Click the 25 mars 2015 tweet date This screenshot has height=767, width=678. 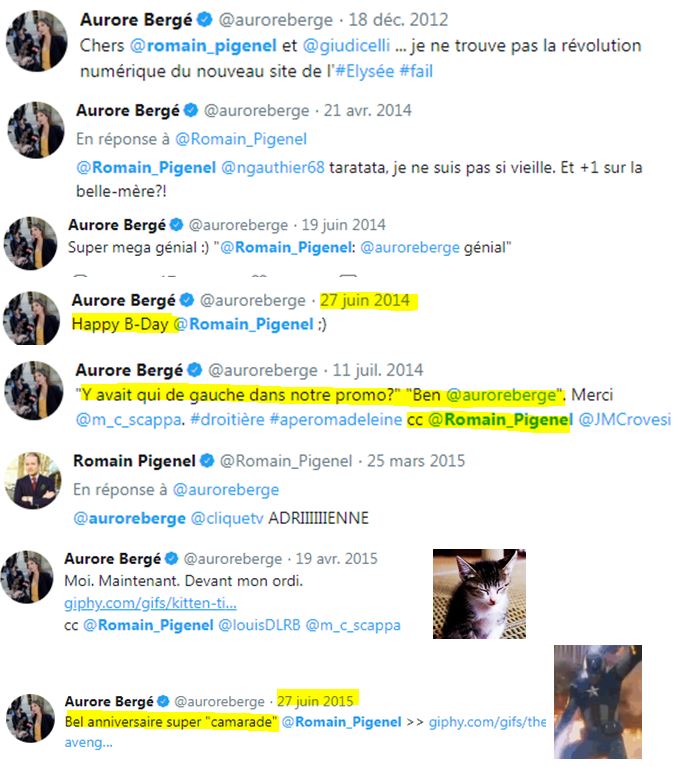pyautogui.click(x=416, y=461)
